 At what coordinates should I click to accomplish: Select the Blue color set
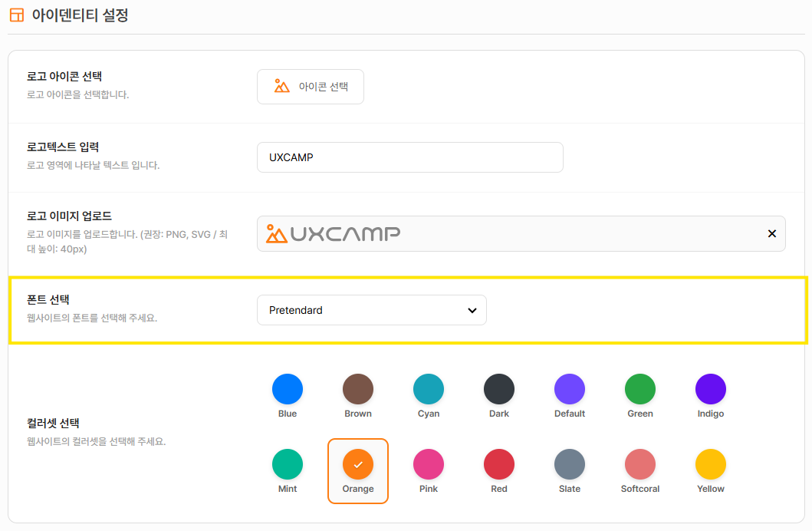click(288, 390)
